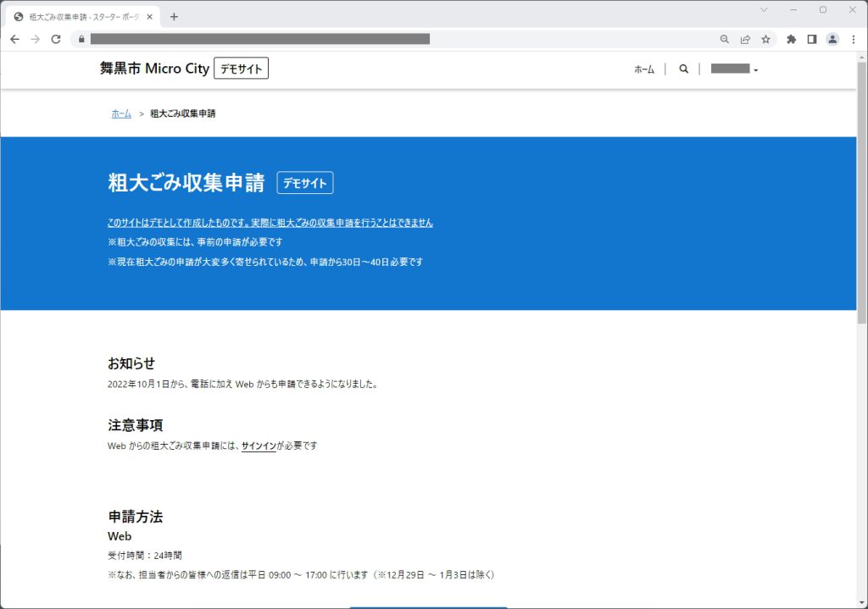Bookmark this page with the star icon
The height and width of the screenshot is (609, 868).
tap(765, 39)
